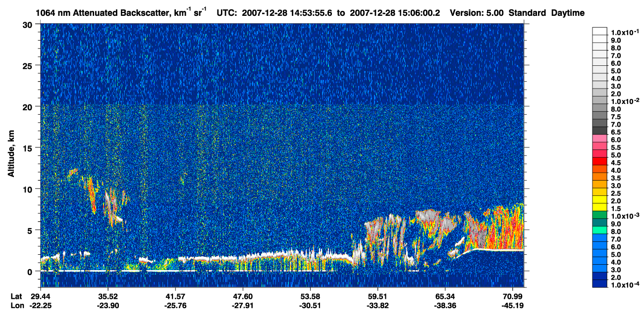The height and width of the screenshot is (330, 644).
Task: Click the legend label '6.5'
Action: pos(616,133)
